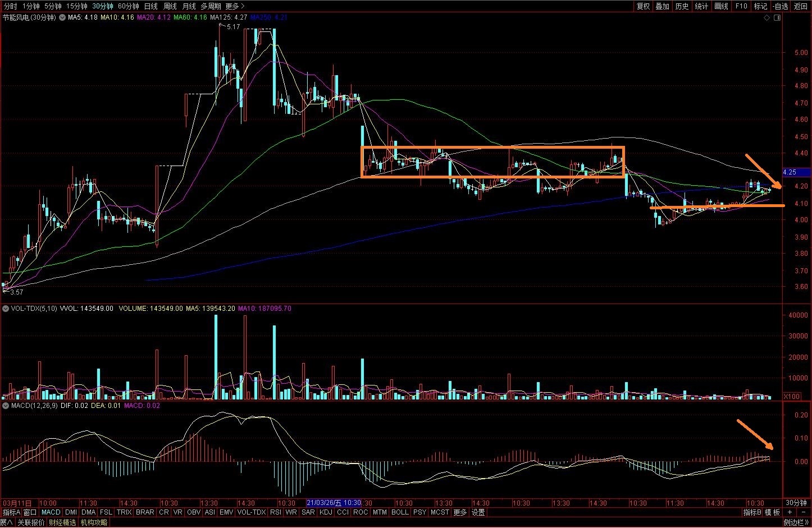This screenshot has height=528, width=812.
Task: Select the BRAR indicator tab
Action: (145, 512)
